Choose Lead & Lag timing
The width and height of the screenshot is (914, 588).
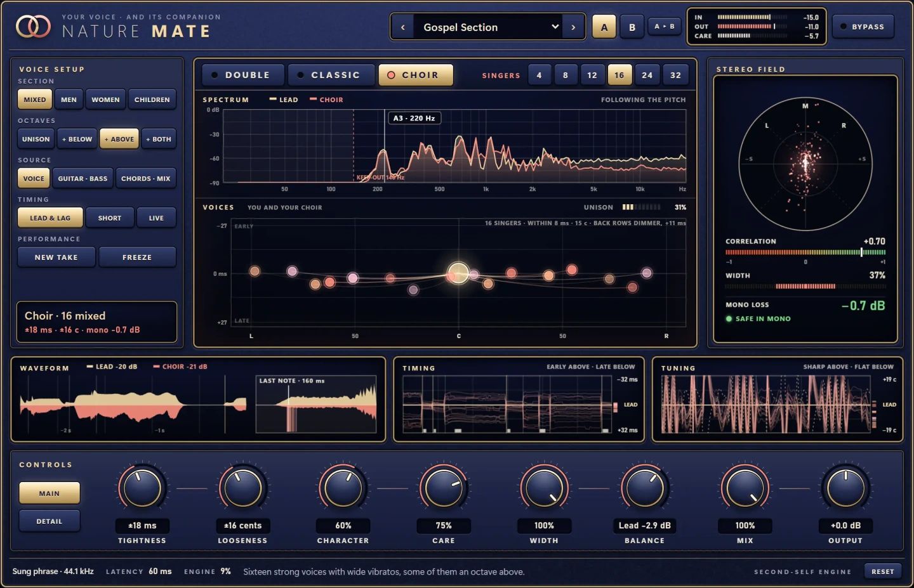(x=51, y=218)
